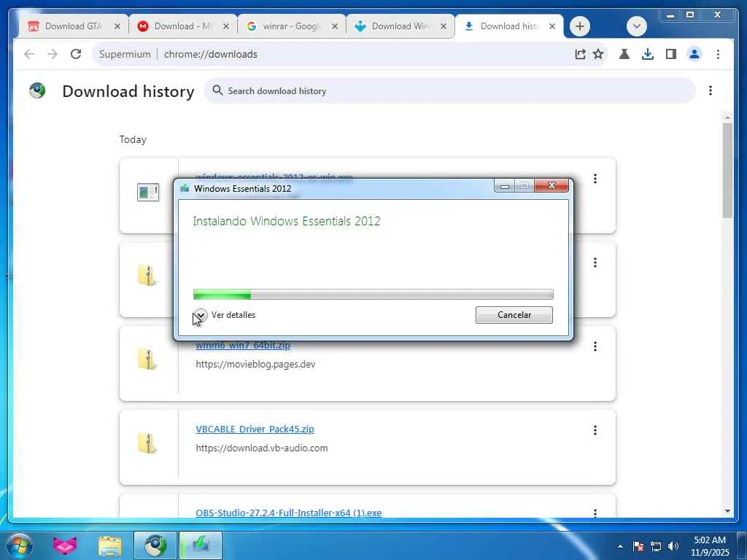Open more actions for VBCABLE_Driver_Pack45.zip
747x560 pixels.
click(x=595, y=430)
